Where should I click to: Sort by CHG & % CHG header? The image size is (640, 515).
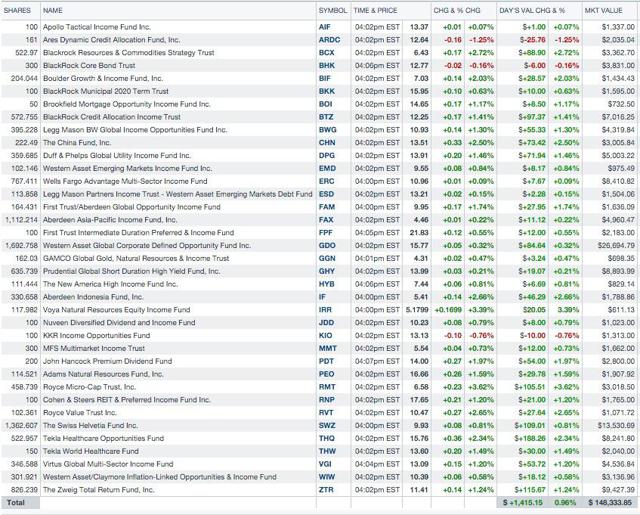tap(457, 11)
